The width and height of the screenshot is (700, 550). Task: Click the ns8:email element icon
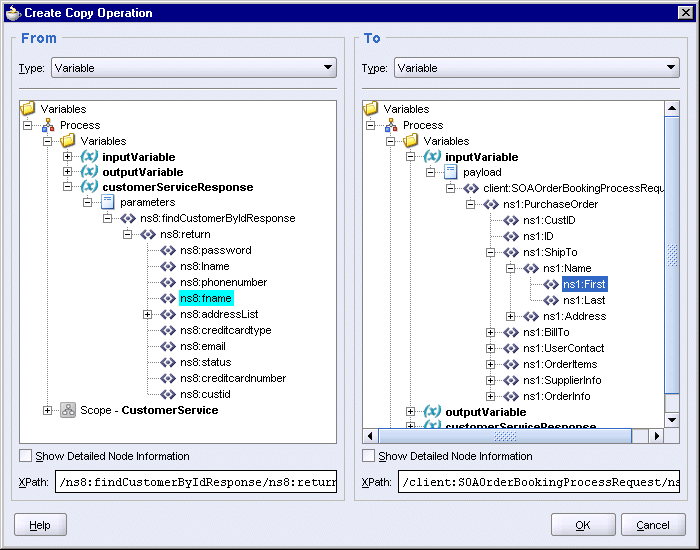(x=168, y=346)
